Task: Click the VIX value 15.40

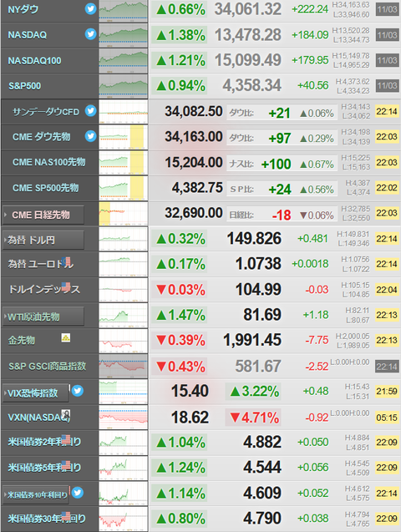Action: (190, 391)
